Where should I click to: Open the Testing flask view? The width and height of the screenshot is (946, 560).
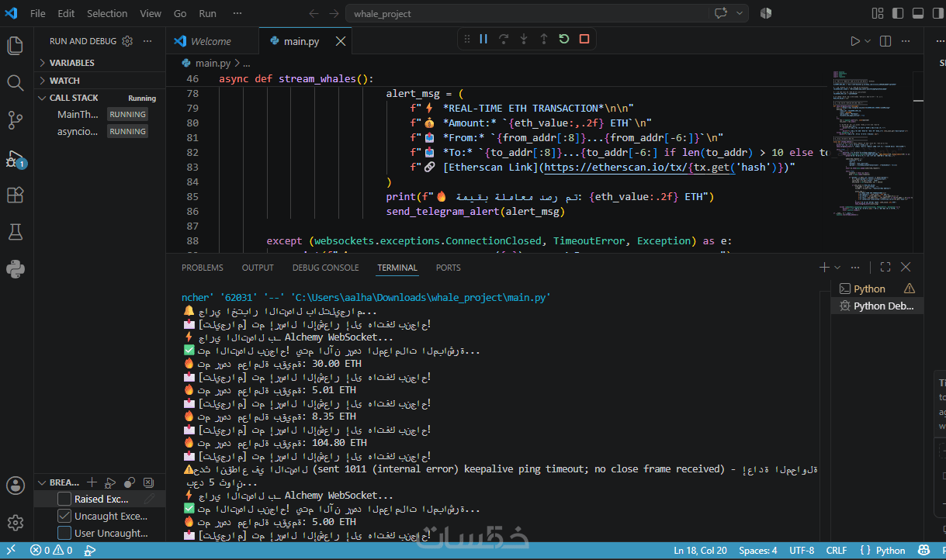pos(15,231)
